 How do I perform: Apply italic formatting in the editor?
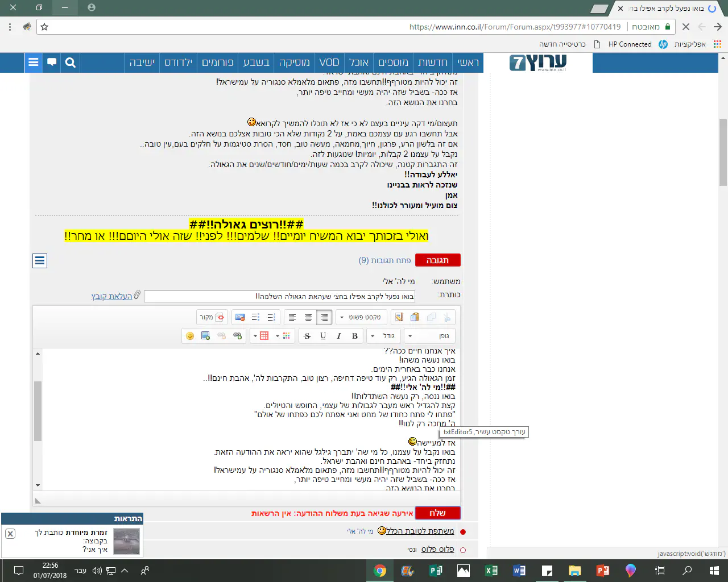pyautogui.click(x=339, y=336)
